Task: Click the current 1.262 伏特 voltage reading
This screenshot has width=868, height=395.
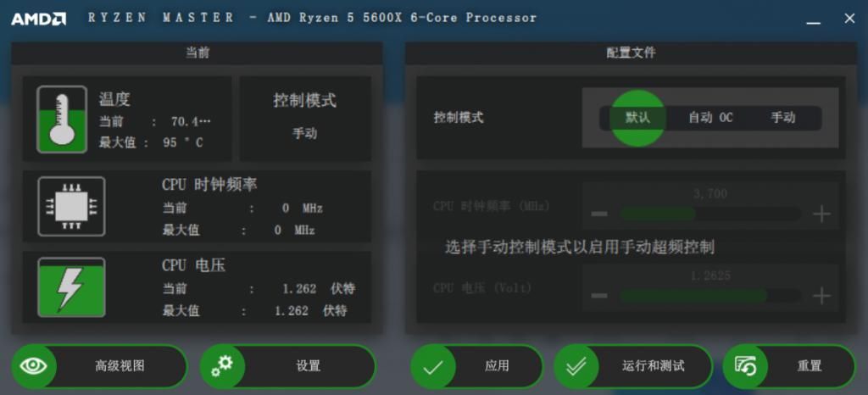Action: click(x=319, y=289)
